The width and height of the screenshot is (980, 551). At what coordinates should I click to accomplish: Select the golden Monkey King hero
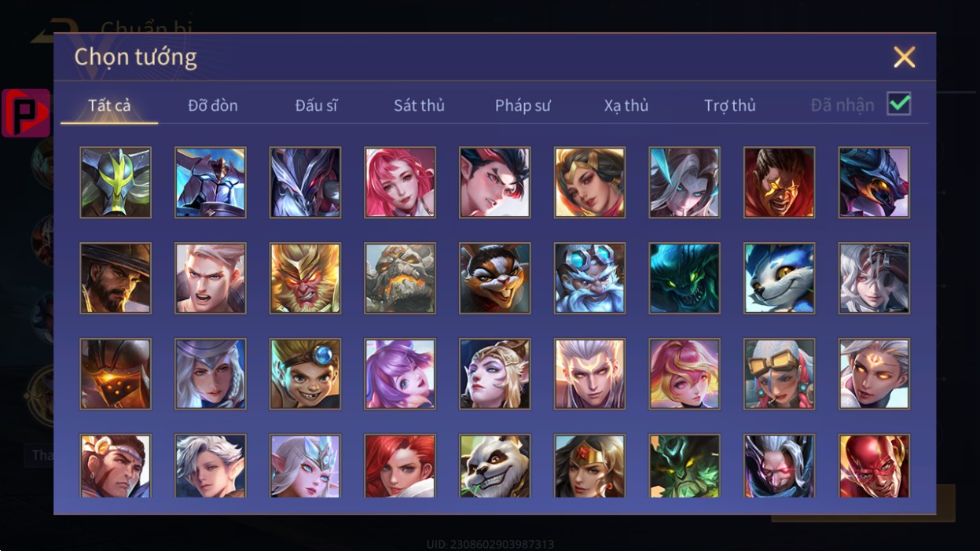tap(305, 278)
